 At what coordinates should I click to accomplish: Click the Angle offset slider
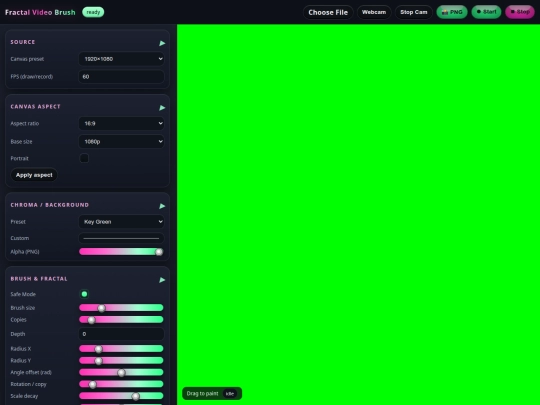(121, 372)
